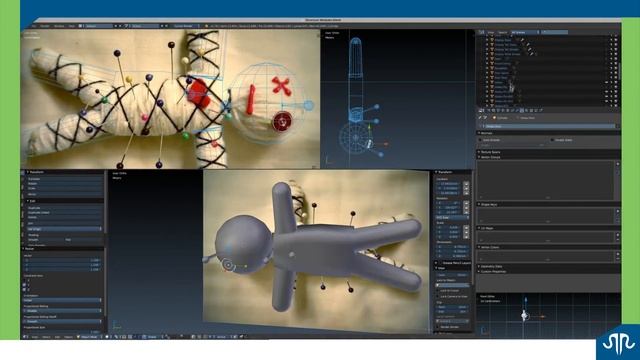Toggle Double Sided under Normals
Screen dimensions: 640x360
coord(552,140)
